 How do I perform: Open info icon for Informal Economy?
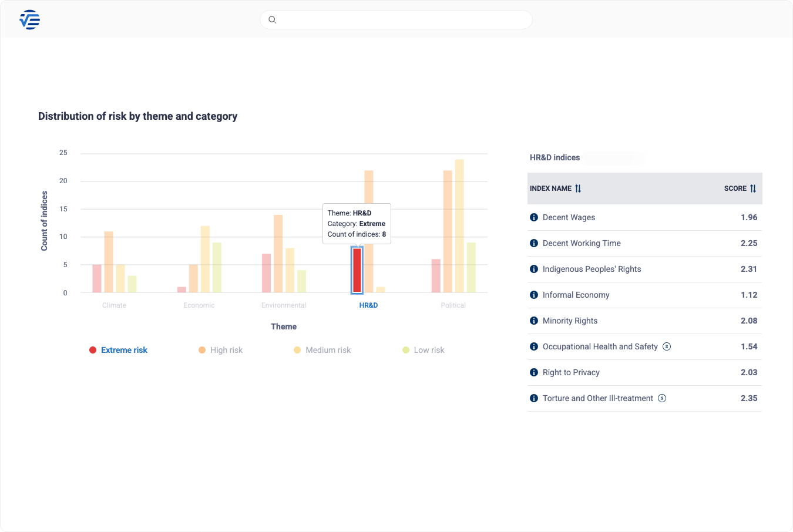point(534,295)
